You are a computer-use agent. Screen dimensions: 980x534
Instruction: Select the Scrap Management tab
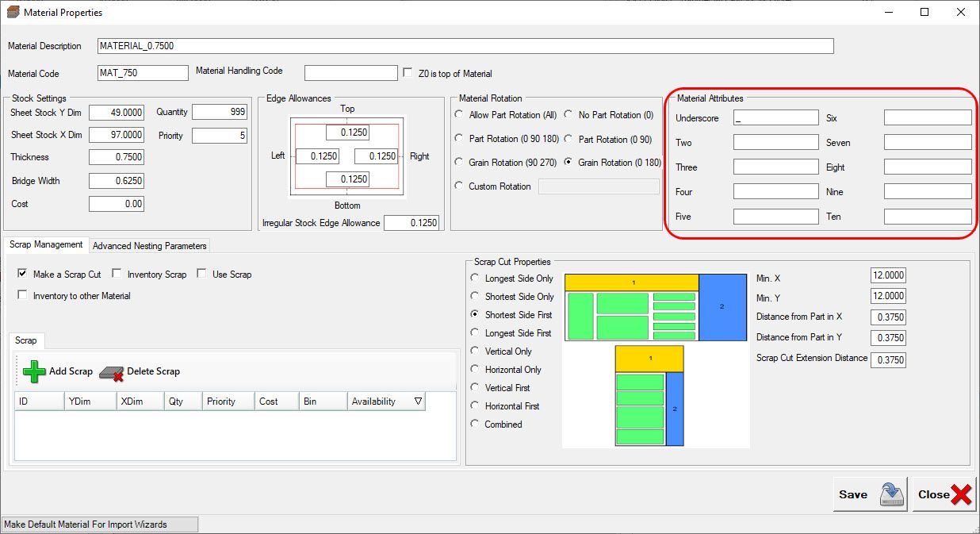tap(46, 244)
